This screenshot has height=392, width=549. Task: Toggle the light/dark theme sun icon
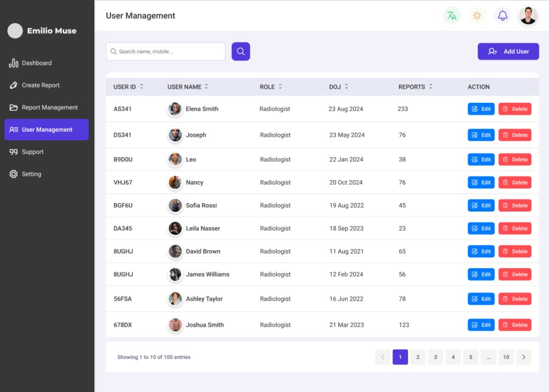477,16
